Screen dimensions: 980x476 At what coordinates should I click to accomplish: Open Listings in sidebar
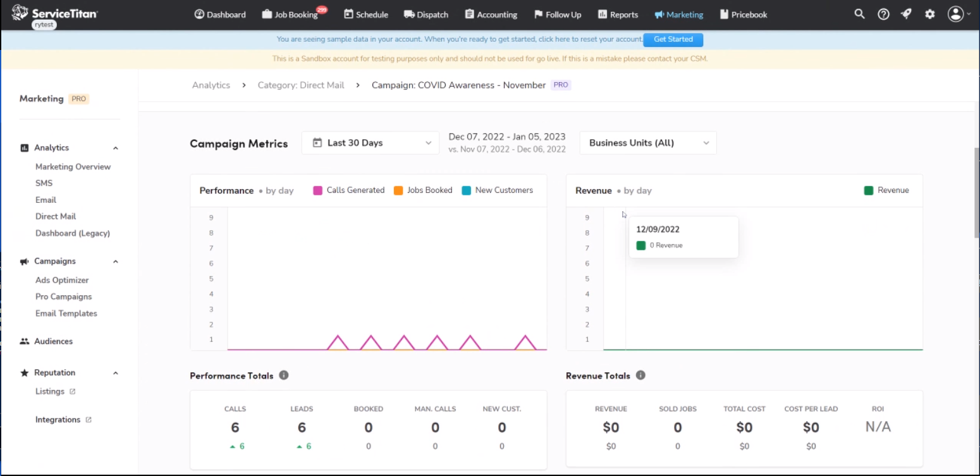tap(50, 392)
